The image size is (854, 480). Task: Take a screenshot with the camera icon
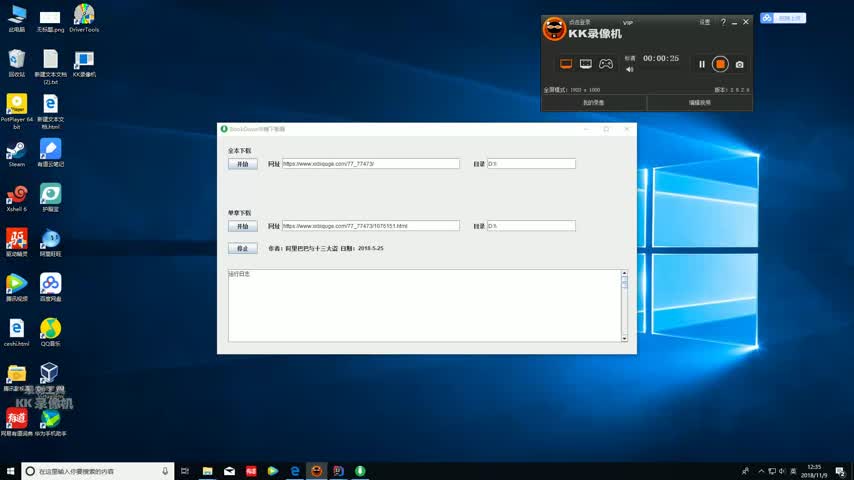740,64
